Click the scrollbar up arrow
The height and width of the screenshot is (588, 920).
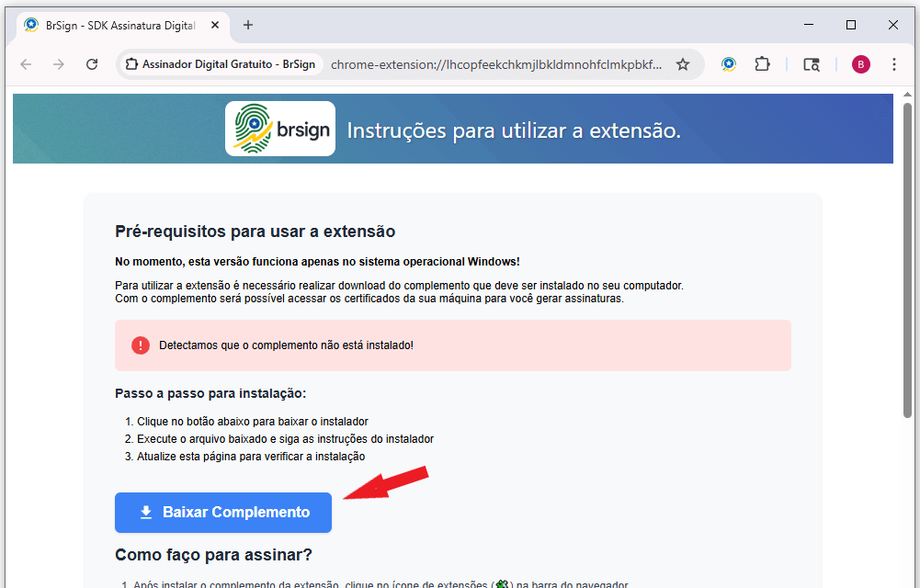[x=908, y=95]
